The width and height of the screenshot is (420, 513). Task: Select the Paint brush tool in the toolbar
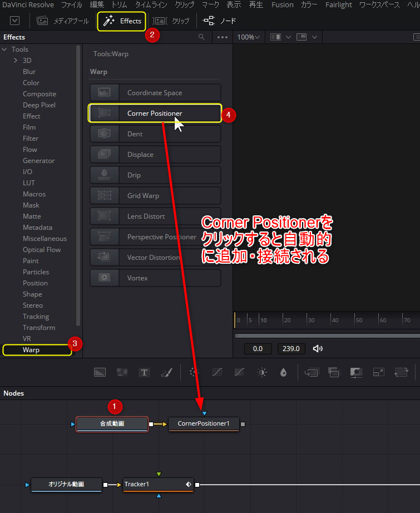click(166, 372)
